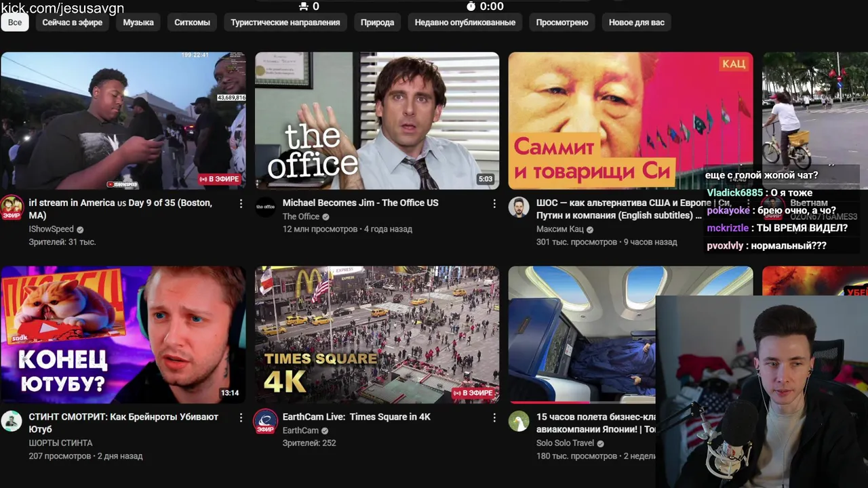
Task: Click 207 просмотров 2 дня назад text
Action: point(85,456)
